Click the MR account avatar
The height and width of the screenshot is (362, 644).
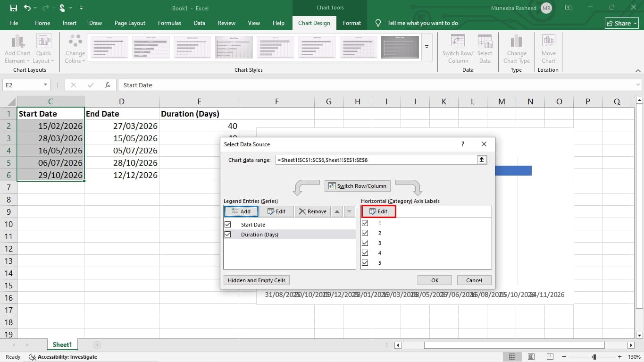(x=546, y=8)
